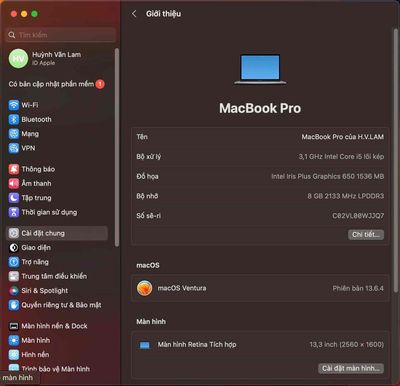400x386 pixels.
Task: Click the Số sê-ri row label
Action: click(x=149, y=216)
